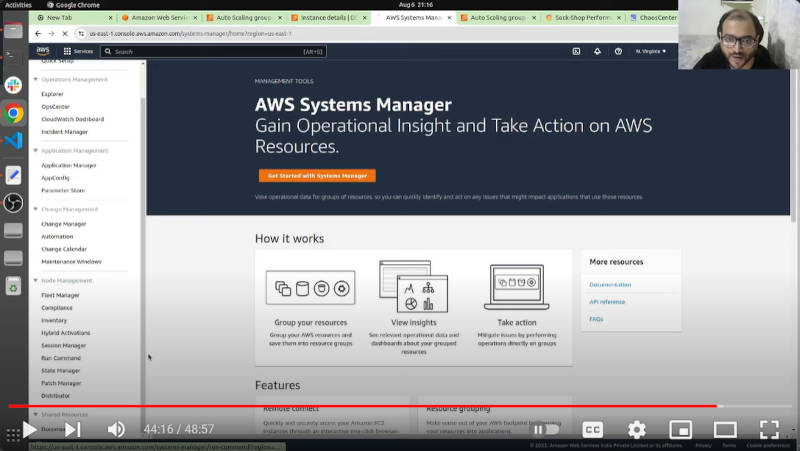Open FAQs link
Viewport: 800px width, 451px height.
click(x=596, y=319)
